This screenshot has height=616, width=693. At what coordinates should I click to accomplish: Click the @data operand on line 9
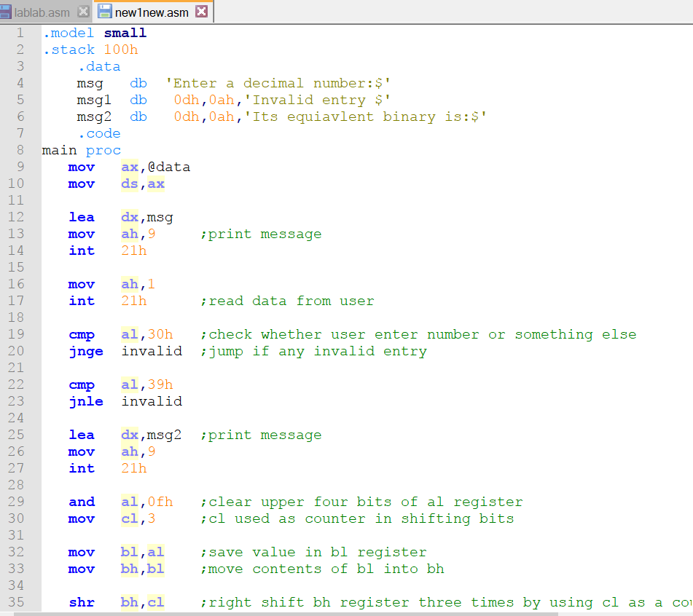pyautogui.click(x=168, y=167)
